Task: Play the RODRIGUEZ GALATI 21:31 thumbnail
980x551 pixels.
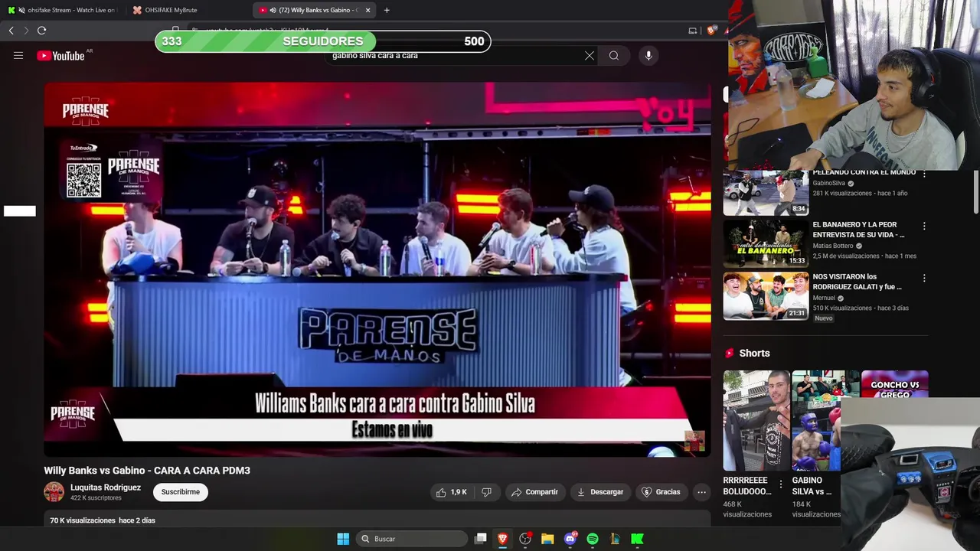Action: click(x=766, y=295)
